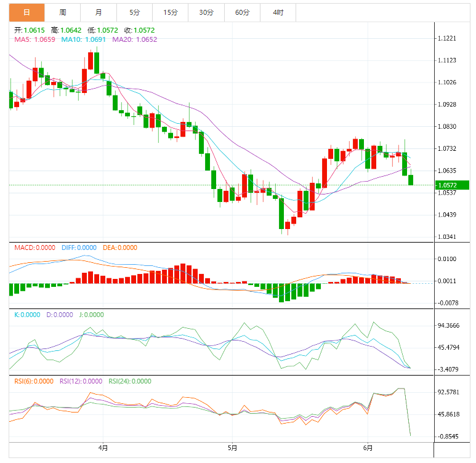The image size is (476, 463).
Task: Open the 5分 timeframe tab
Action: [134, 12]
